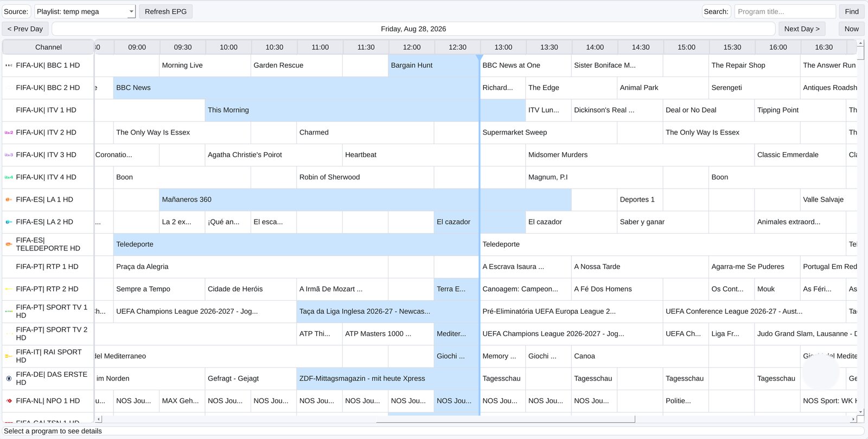Select the ATP Masters 1000 program
This screenshot has width=868, height=439.
tap(388, 334)
